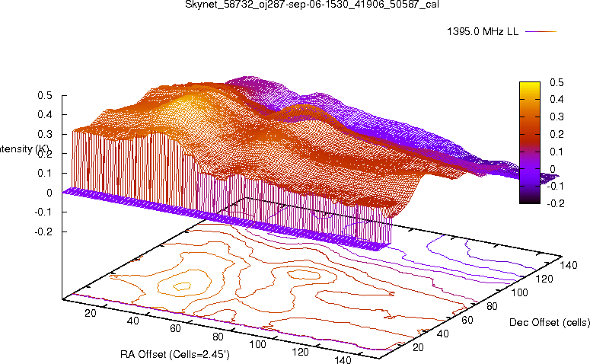Image resolution: width=590 pixels, height=364 pixels.
Task: Select the 0.5 tick on the intensity axis
Action: pos(45,96)
